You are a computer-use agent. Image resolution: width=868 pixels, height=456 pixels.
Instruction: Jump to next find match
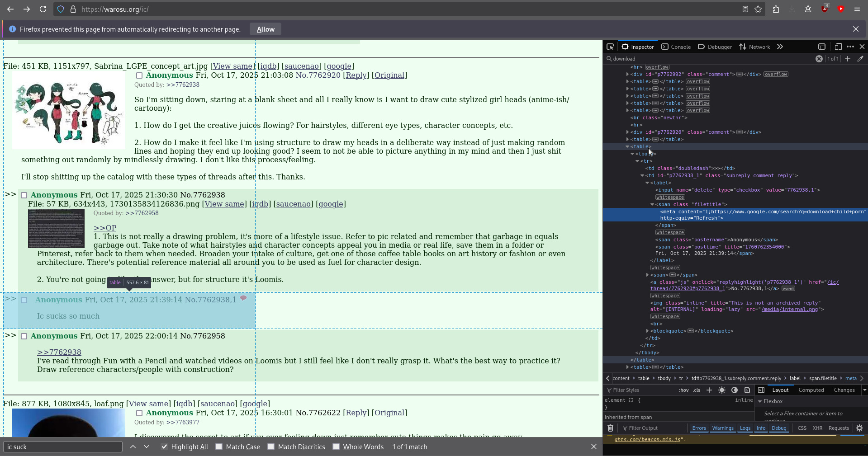point(147,447)
